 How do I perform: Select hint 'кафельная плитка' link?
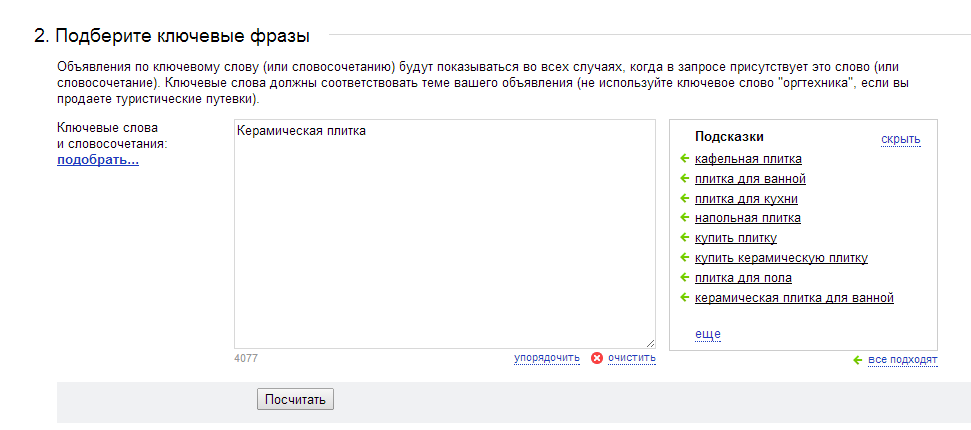748,159
